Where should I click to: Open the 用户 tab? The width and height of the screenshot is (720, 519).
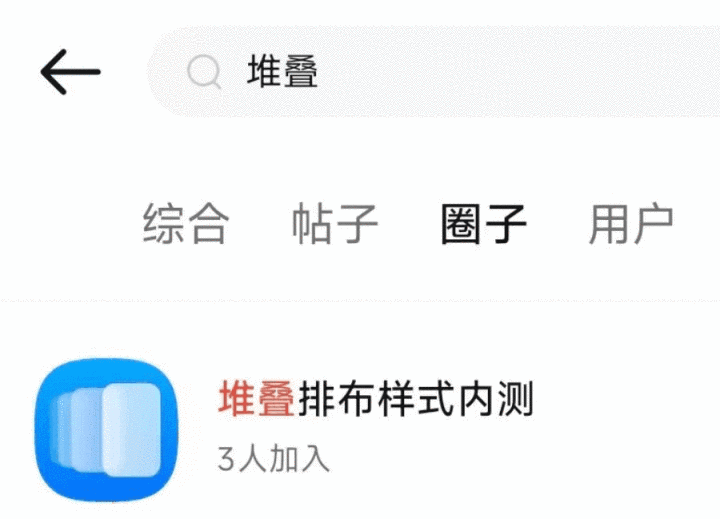click(x=631, y=223)
